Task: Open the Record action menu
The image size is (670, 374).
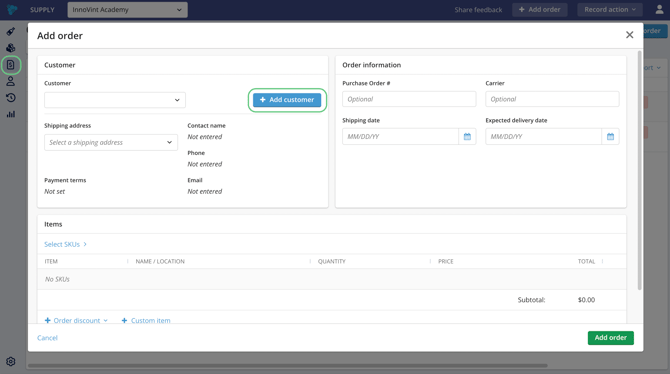Action: (610, 9)
